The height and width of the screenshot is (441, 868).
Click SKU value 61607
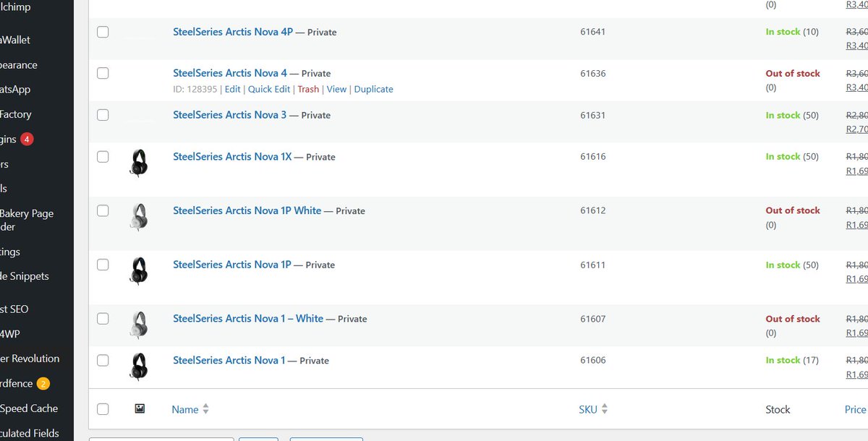pyautogui.click(x=592, y=318)
